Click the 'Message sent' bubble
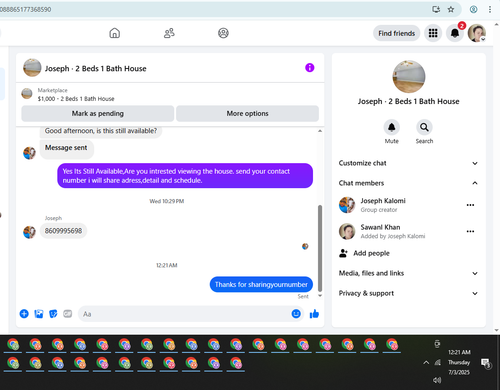Screen dimensions: 500x390 click(66, 148)
